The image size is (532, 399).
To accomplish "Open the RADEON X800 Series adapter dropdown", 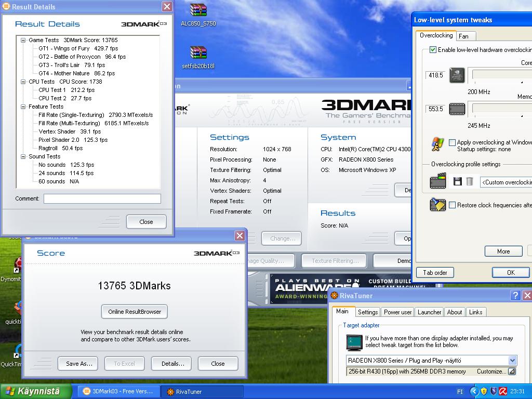I will point(512,361).
